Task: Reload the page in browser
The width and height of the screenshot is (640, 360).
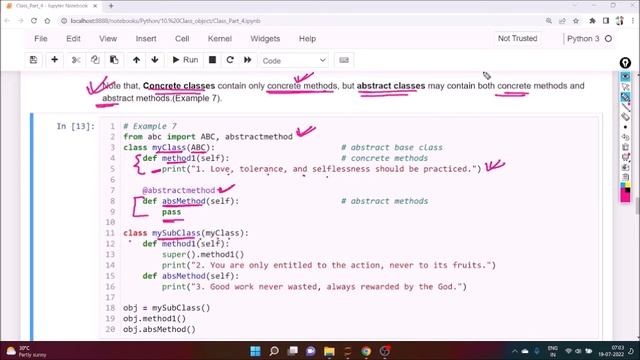Action: click(x=34, y=21)
